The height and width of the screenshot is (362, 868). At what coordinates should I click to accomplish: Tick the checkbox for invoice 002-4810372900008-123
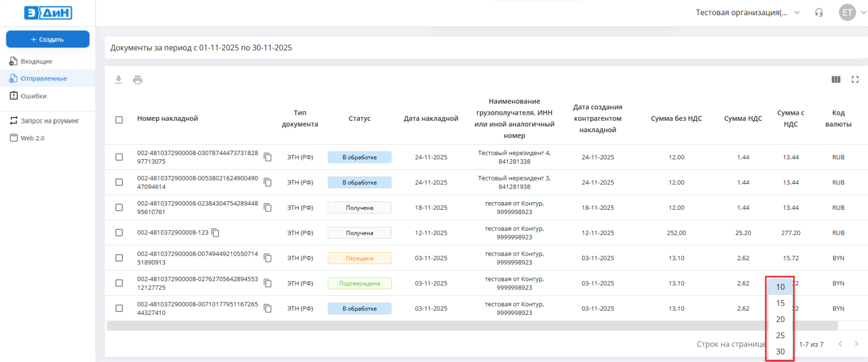click(x=119, y=232)
